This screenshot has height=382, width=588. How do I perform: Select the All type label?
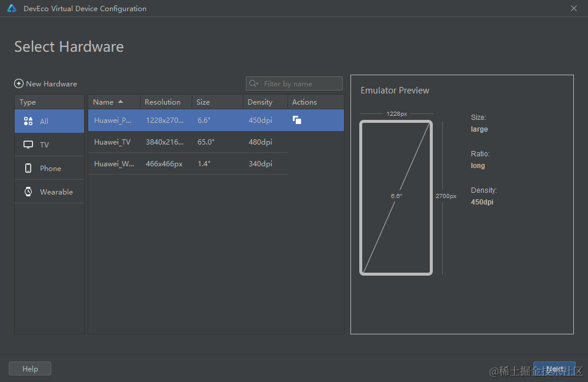click(x=44, y=122)
